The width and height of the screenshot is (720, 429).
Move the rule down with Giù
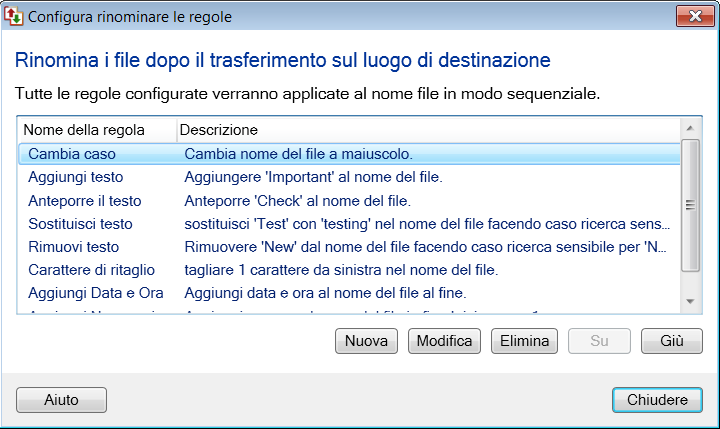(x=672, y=341)
